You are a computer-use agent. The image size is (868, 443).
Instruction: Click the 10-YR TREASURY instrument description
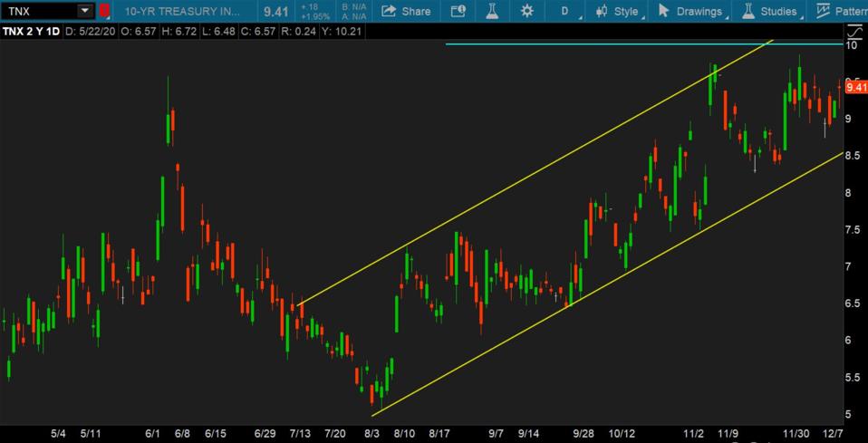[x=183, y=11]
